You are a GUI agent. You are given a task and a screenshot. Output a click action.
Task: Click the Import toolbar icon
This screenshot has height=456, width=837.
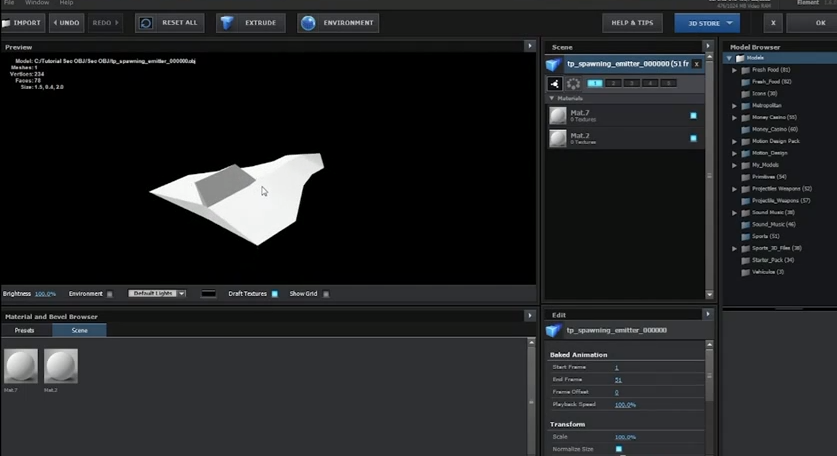pos(6,23)
